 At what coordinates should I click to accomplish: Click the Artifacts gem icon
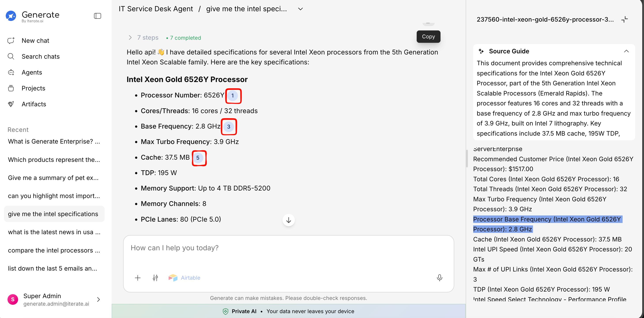11,104
